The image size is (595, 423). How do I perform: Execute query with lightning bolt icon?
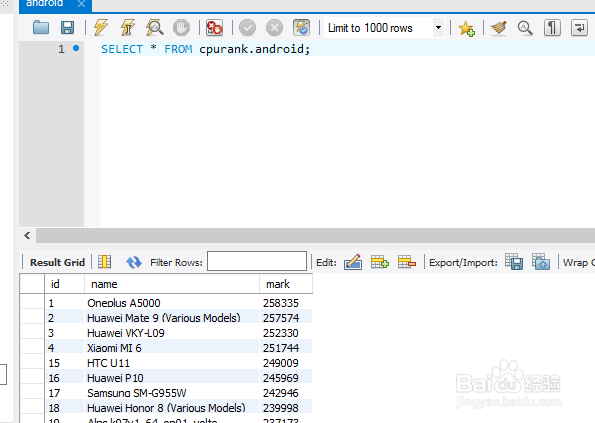101,28
